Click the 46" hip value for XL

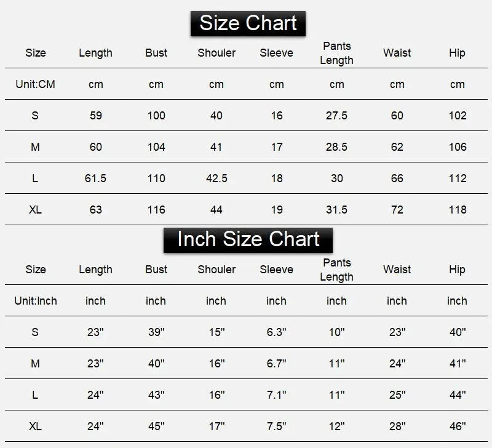pyautogui.click(x=458, y=426)
